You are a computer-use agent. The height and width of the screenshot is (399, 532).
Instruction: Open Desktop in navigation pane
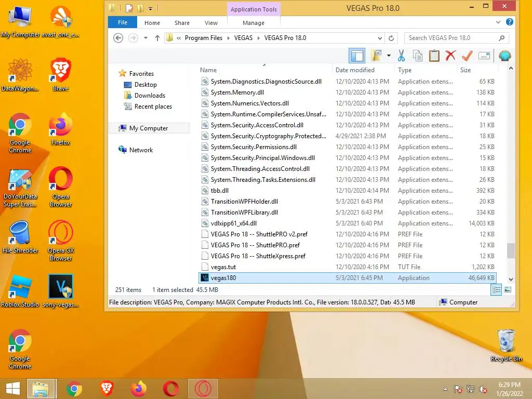[x=145, y=85]
